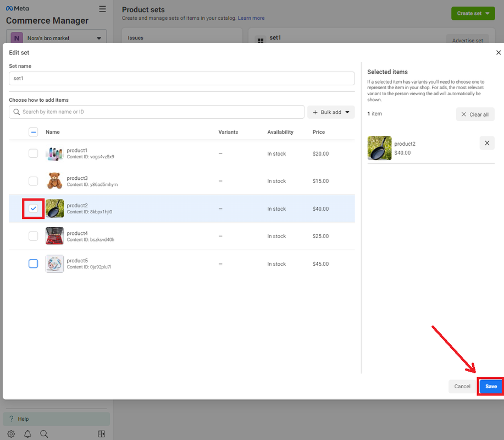Click the Help question mark icon
Screen dimensions: 504x440
[12, 419]
